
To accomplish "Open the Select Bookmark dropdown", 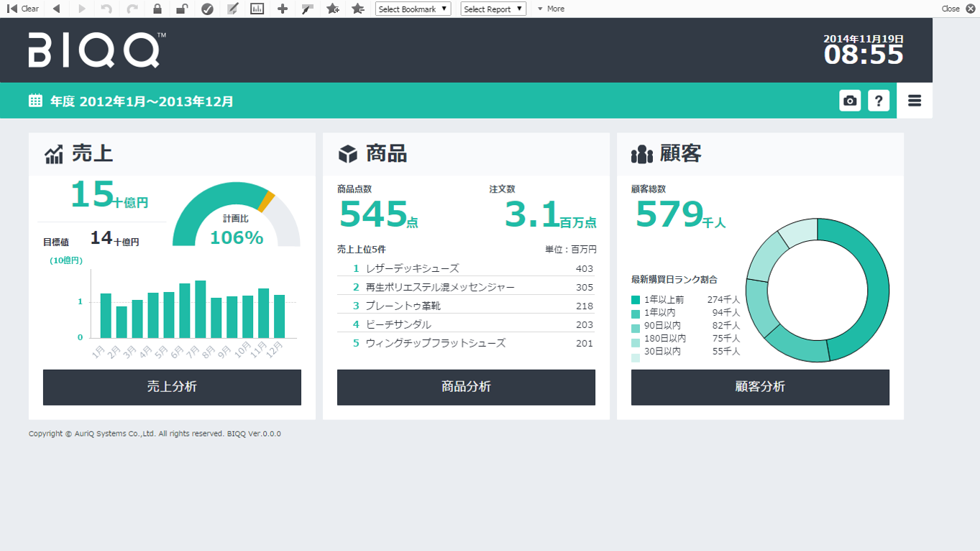I will 413,9.
